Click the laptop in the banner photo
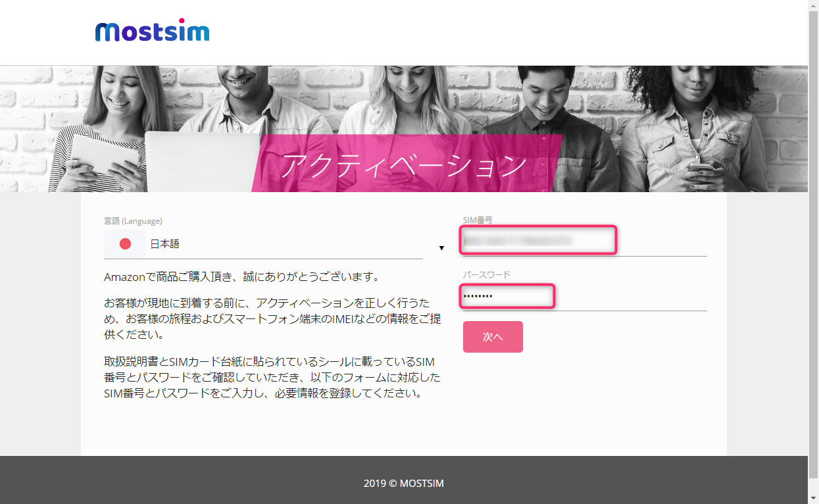The width and height of the screenshot is (819, 504). click(203, 161)
